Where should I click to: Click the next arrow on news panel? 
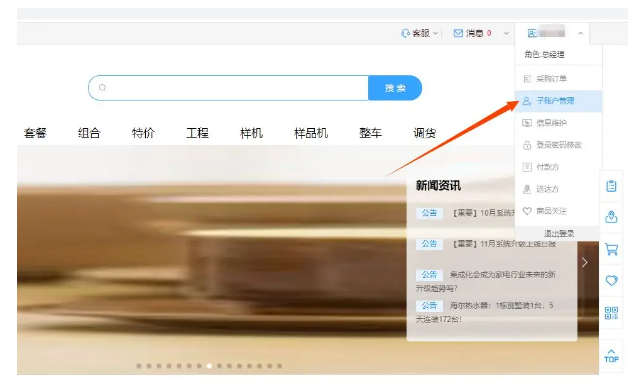point(585,262)
